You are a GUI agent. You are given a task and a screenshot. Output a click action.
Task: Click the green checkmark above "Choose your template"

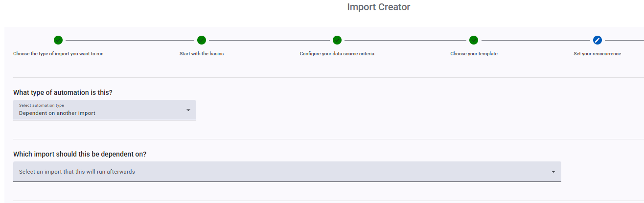(x=474, y=40)
